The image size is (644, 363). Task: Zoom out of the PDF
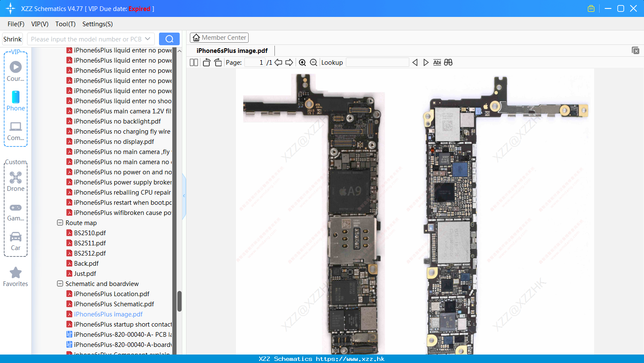(x=313, y=63)
